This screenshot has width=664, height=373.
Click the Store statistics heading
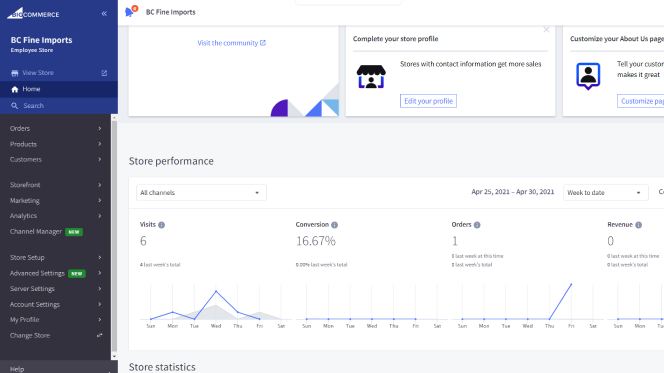point(162,367)
